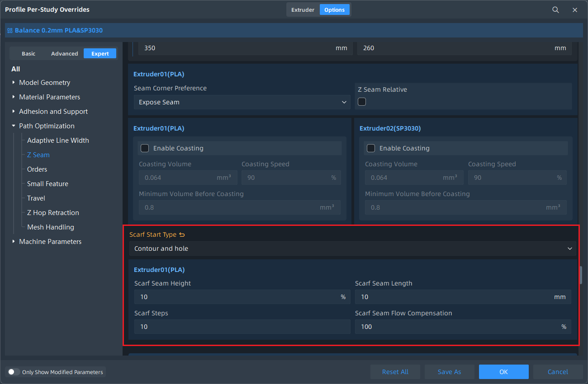Image resolution: width=588 pixels, height=384 pixels.
Task: Open Travel settings
Action: (36, 198)
